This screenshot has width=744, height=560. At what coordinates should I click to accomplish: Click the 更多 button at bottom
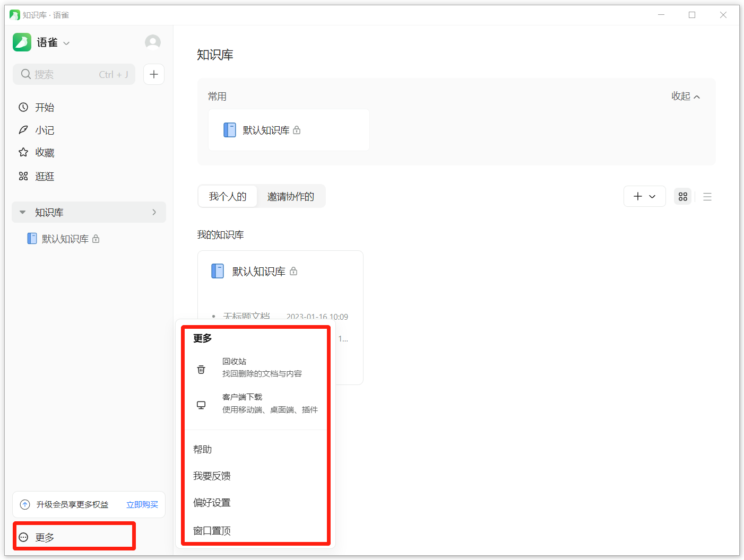(45, 538)
